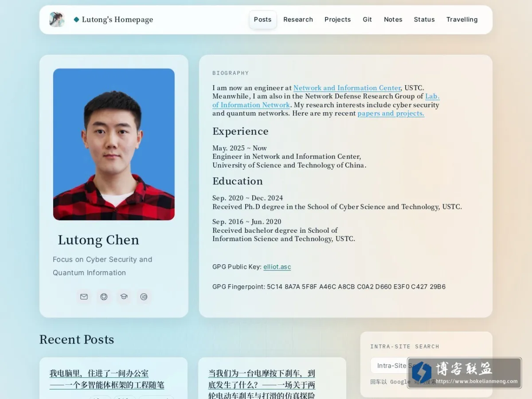Click the INTRA-SITE SEARCH label

click(405, 347)
